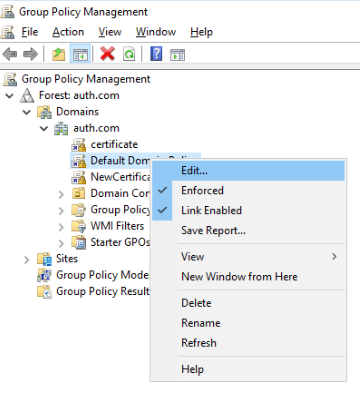Select the Group Policy Objects row text
The image size is (360, 397).
click(120, 210)
